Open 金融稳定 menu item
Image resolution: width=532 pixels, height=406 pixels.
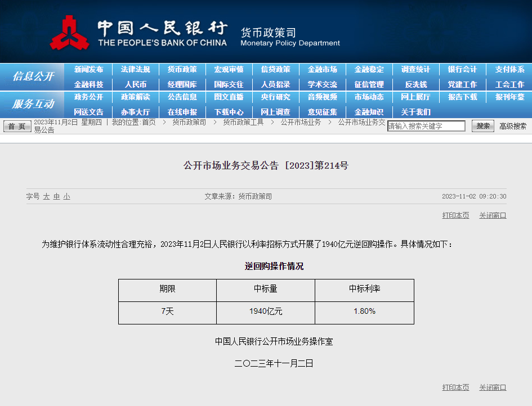(x=369, y=70)
